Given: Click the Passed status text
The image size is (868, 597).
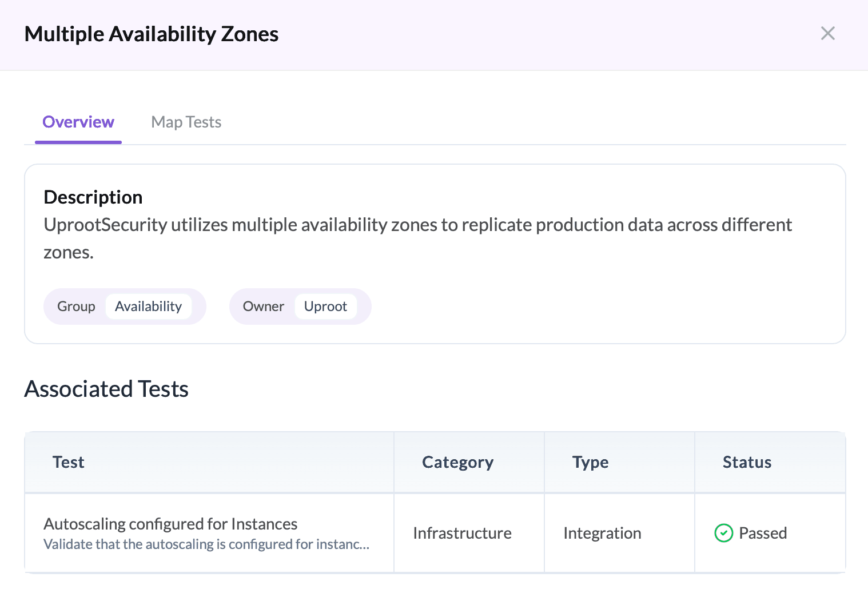Looking at the screenshot, I should [x=763, y=533].
